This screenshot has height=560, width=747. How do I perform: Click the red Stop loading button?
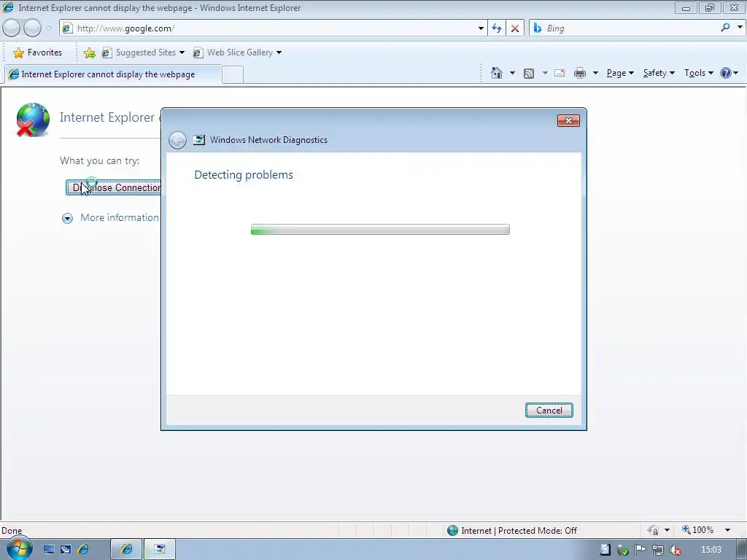pyautogui.click(x=515, y=28)
